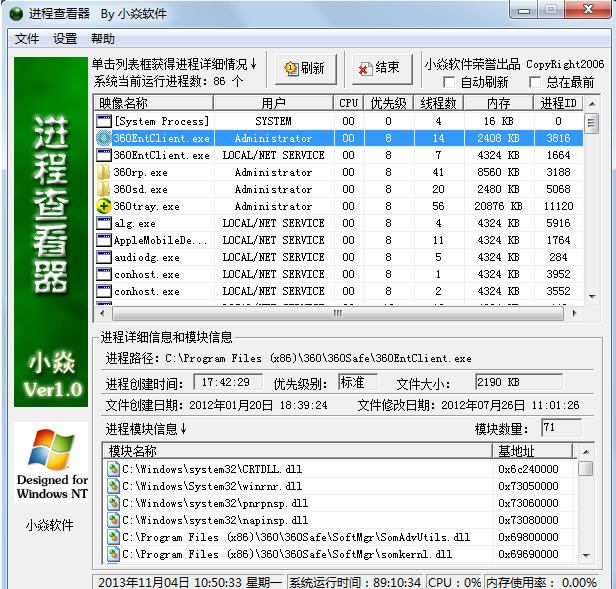Click process list vertical scrollbar thumb
Viewport: 616px width, 589px height.
coord(592,123)
